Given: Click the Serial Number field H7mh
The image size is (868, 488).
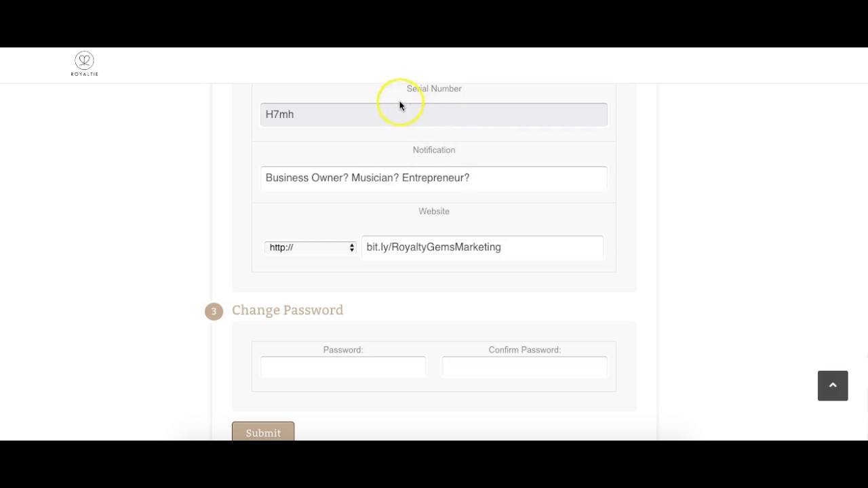Looking at the screenshot, I should 434,115.
